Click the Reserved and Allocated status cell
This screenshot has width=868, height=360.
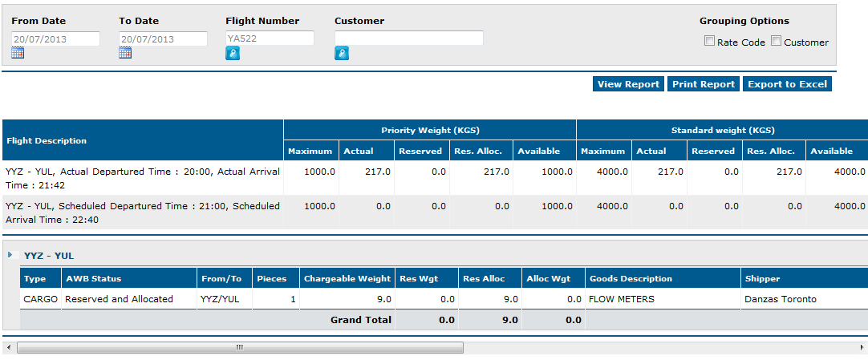tap(129, 299)
